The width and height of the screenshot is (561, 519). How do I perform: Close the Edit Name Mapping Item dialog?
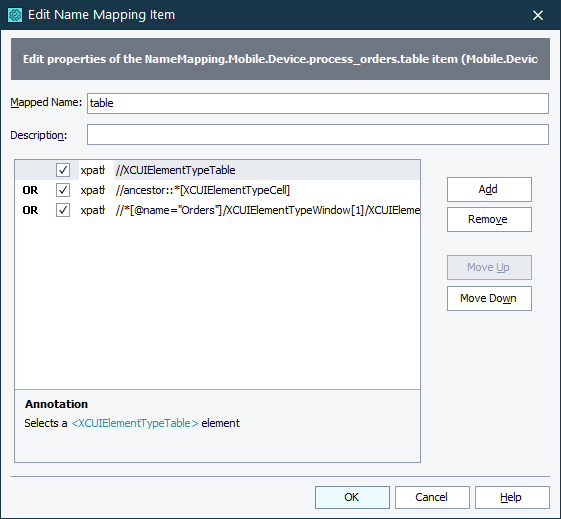(538, 15)
